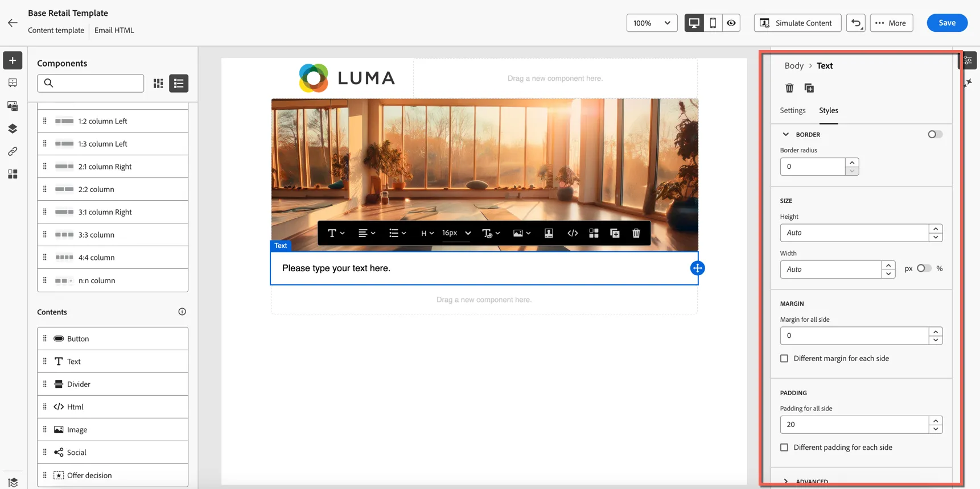Open the layers icon in left sidebar
This screenshot has width=980, height=489.
click(13, 129)
